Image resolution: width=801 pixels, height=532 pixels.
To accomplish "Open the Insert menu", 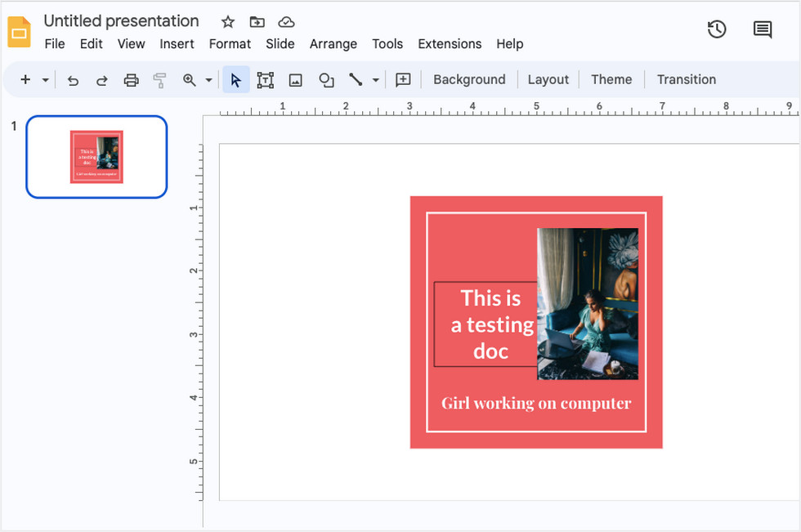I will pos(177,44).
